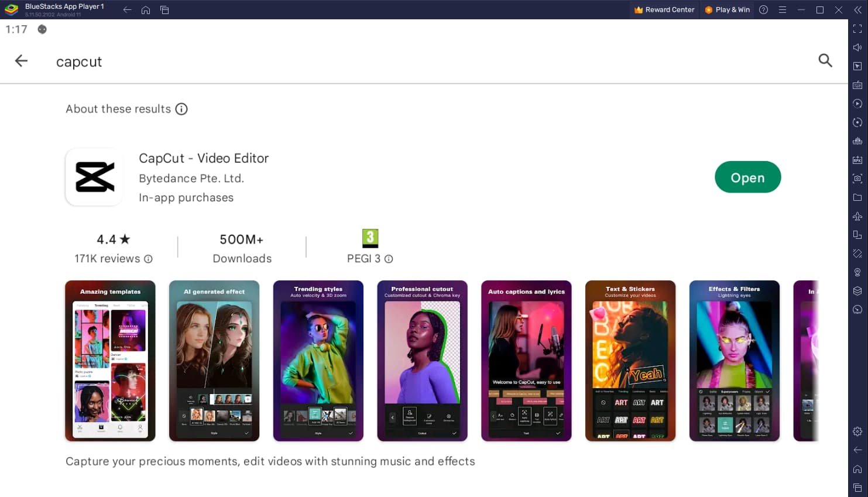
Task: Click the sidebar recent apps icon
Action: pos(857,488)
